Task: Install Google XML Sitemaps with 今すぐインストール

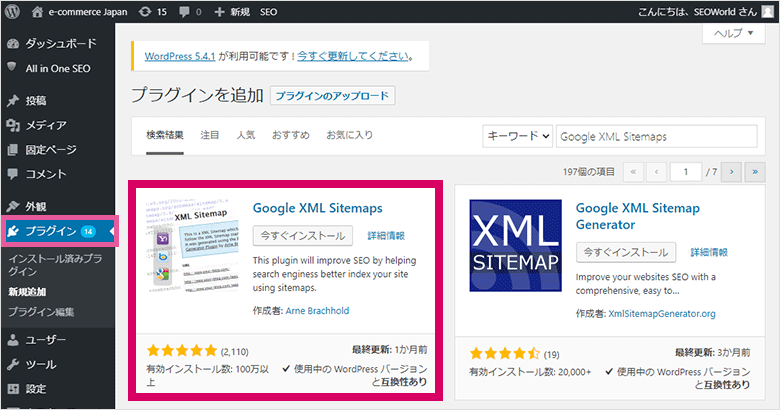Action: point(302,236)
